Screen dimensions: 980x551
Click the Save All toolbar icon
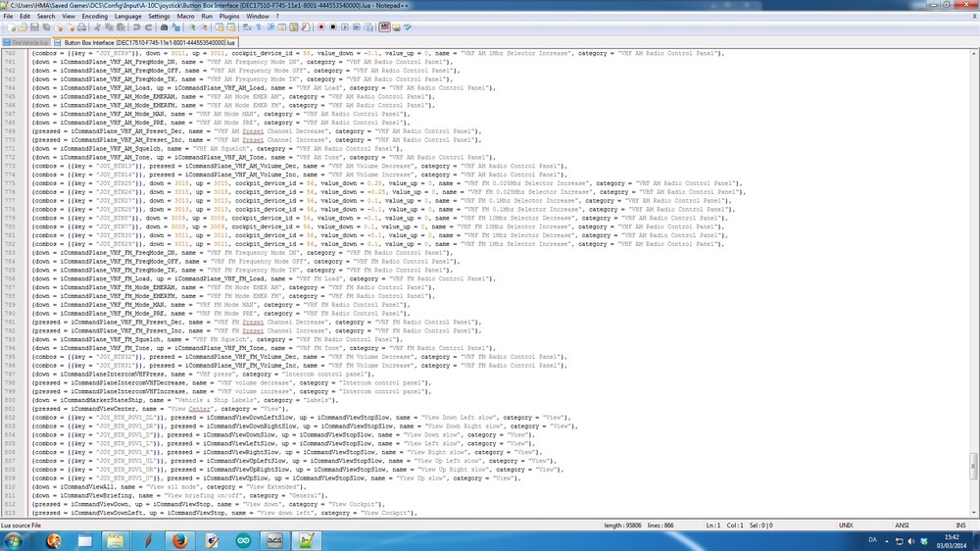coord(46,27)
